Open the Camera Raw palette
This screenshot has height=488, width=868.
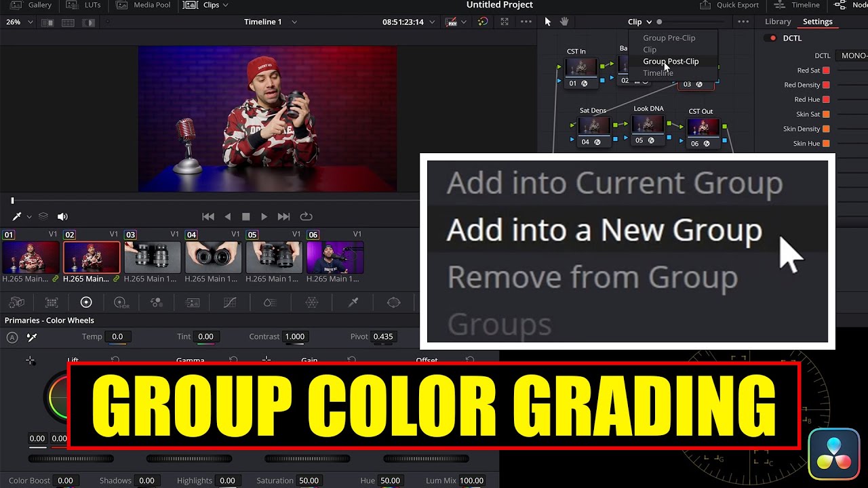[17, 302]
